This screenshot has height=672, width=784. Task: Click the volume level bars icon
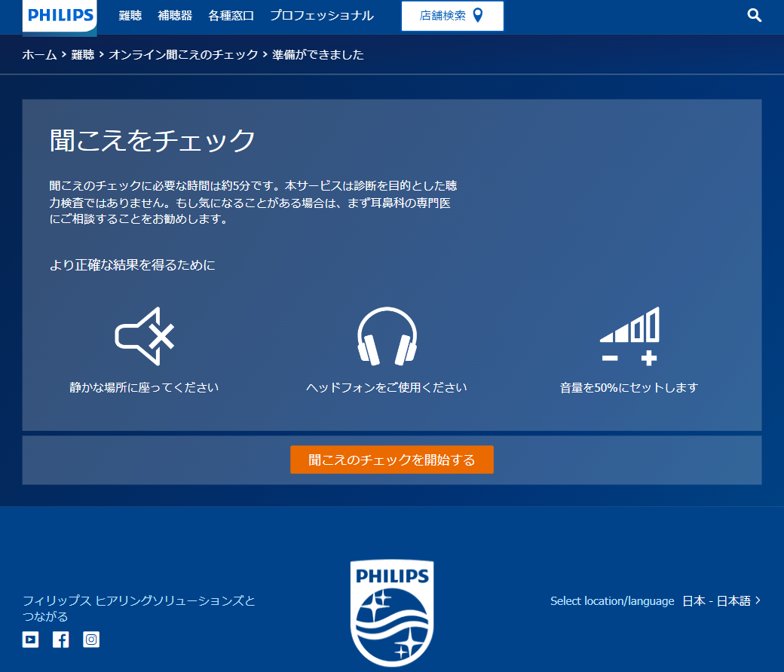point(629,336)
